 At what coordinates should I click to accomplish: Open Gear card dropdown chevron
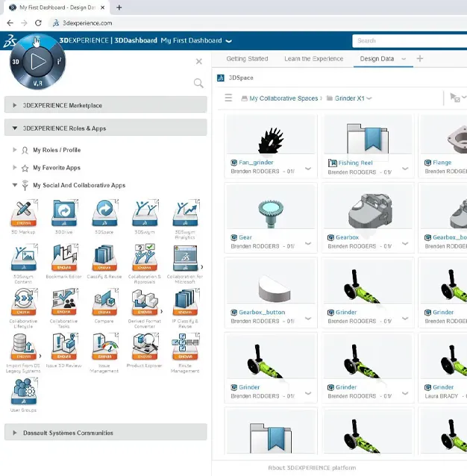[308, 243]
